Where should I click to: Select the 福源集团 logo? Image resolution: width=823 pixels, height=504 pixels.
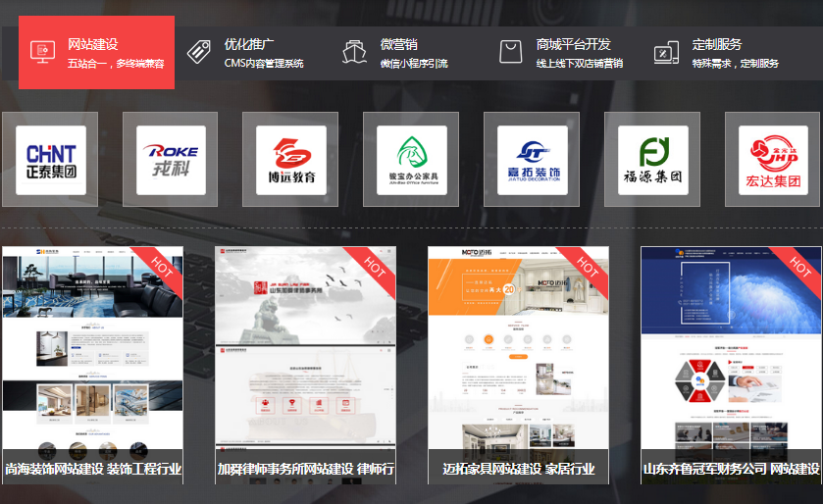(652, 160)
